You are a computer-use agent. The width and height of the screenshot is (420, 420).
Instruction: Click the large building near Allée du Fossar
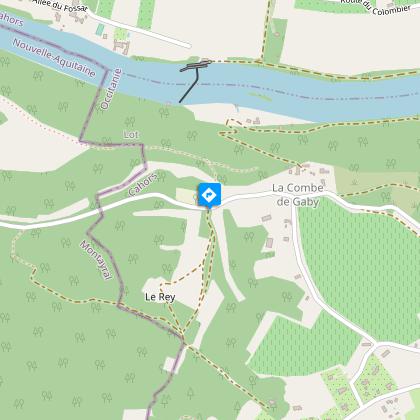pyautogui.click(x=121, y=47)
